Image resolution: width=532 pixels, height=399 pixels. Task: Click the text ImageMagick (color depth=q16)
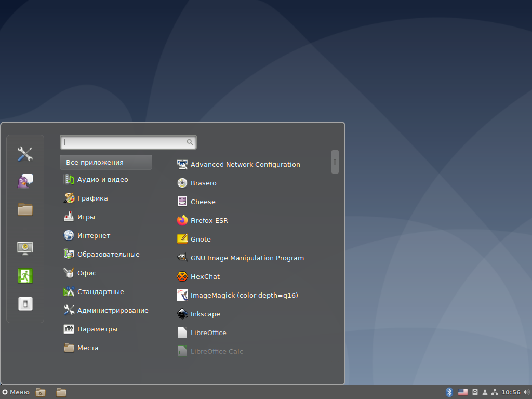coord(244,295)
